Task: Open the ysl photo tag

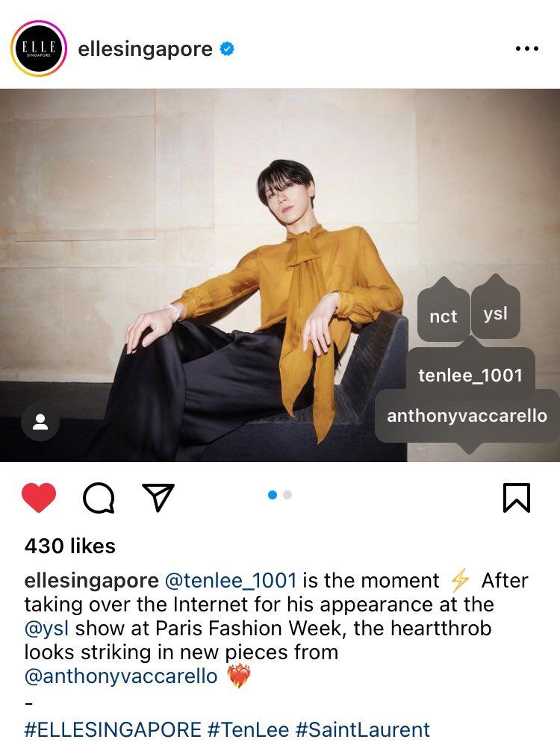Action: pyautogui.click(x=496, y=313)
